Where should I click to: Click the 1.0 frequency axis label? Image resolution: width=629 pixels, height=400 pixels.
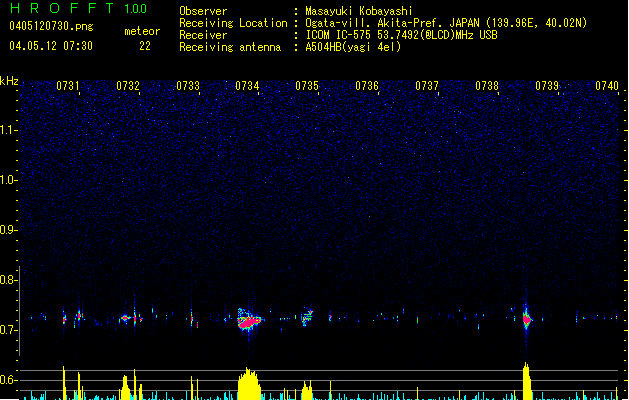coord(8,180)
